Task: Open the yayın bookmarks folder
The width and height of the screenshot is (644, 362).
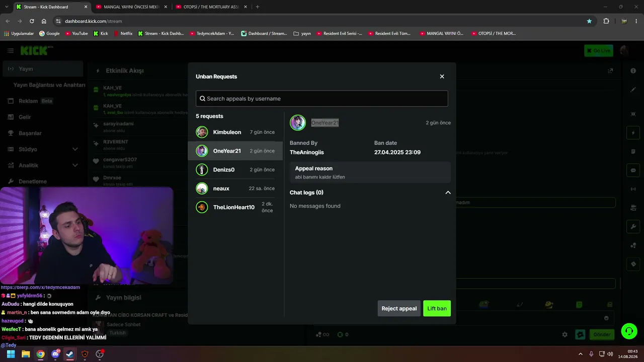Action: [302, 33]
